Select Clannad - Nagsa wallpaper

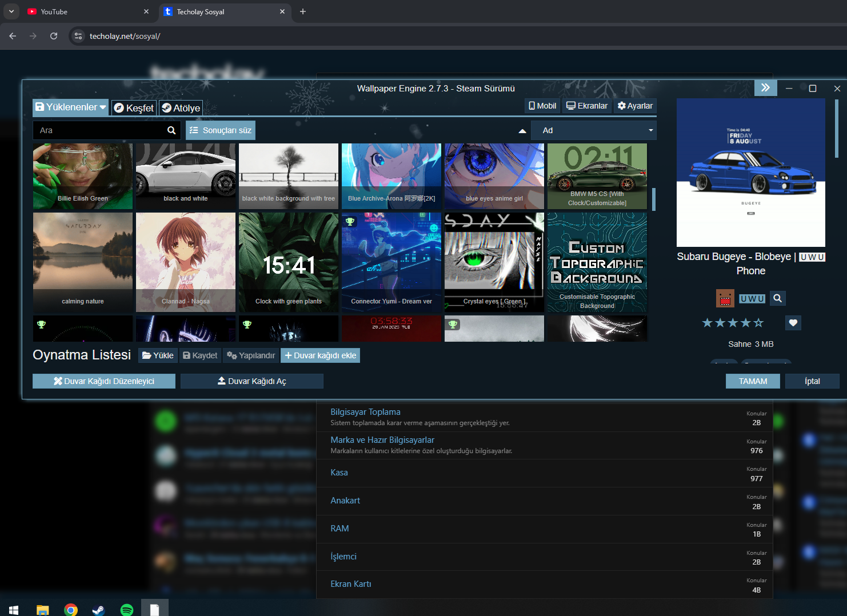186,262
